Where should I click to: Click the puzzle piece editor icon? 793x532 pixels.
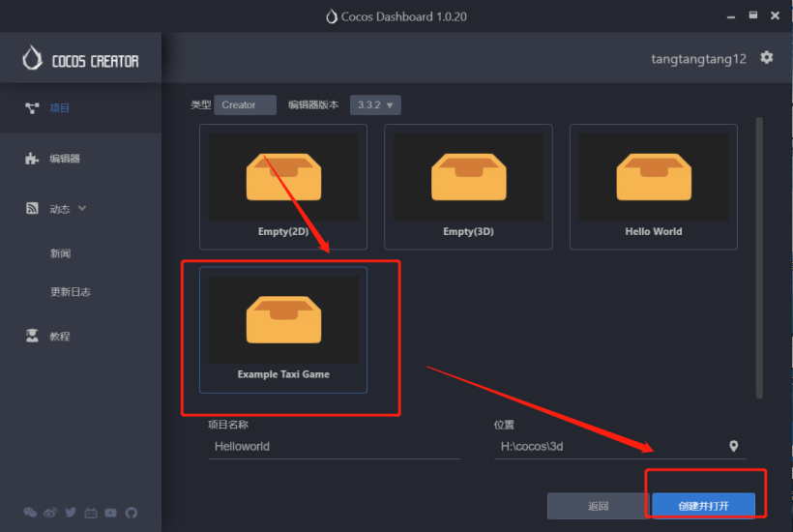click(32, 159)
